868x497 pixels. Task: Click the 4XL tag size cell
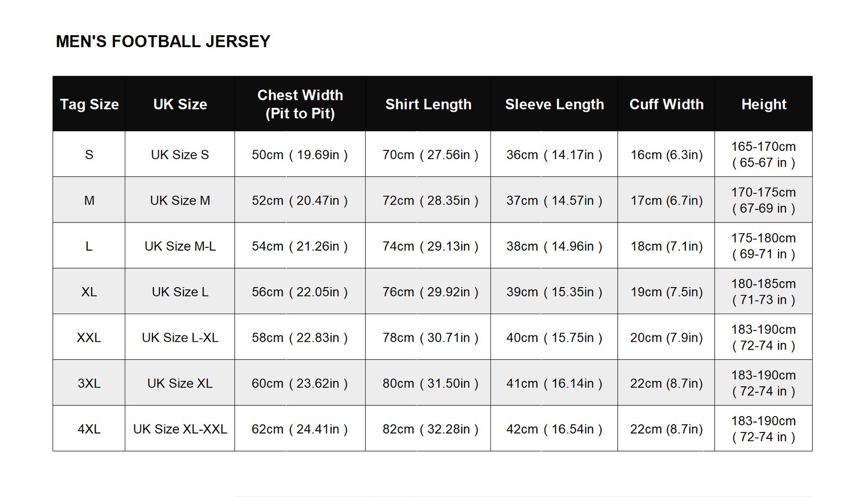tap(89, 429)
